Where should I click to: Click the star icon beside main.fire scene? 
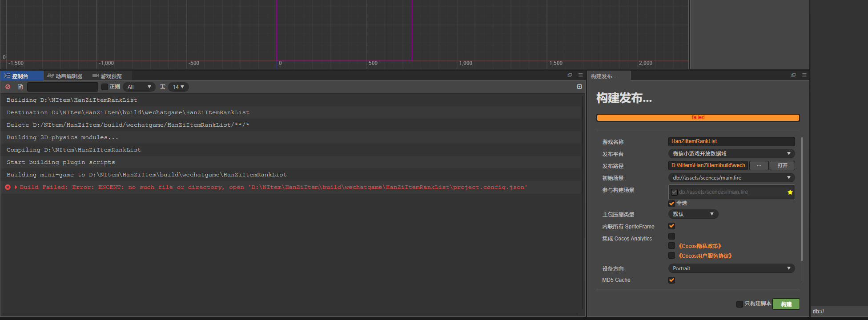pos(790,192)
